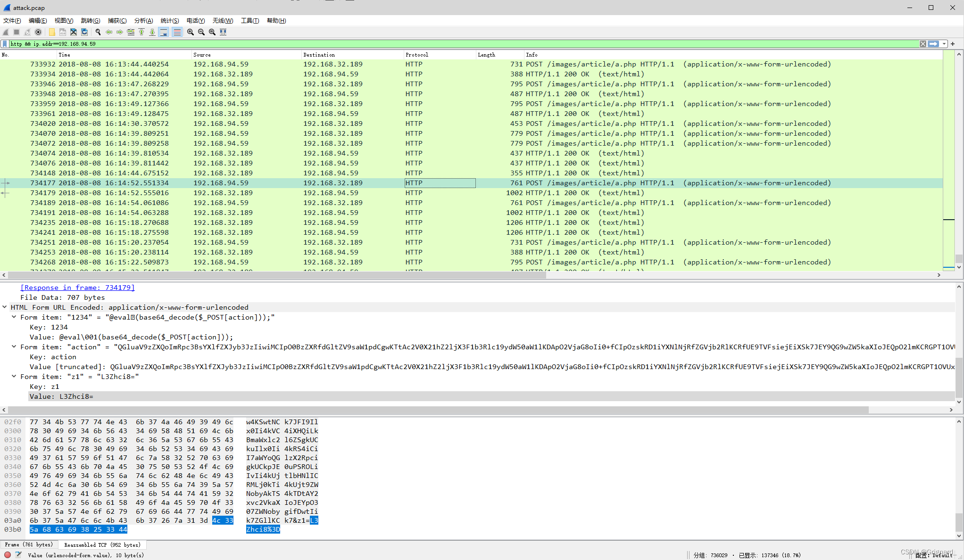The height and width of the screenshot is (560, 964).
Task: Restart the current capture
Action: (x=27, y=32)
